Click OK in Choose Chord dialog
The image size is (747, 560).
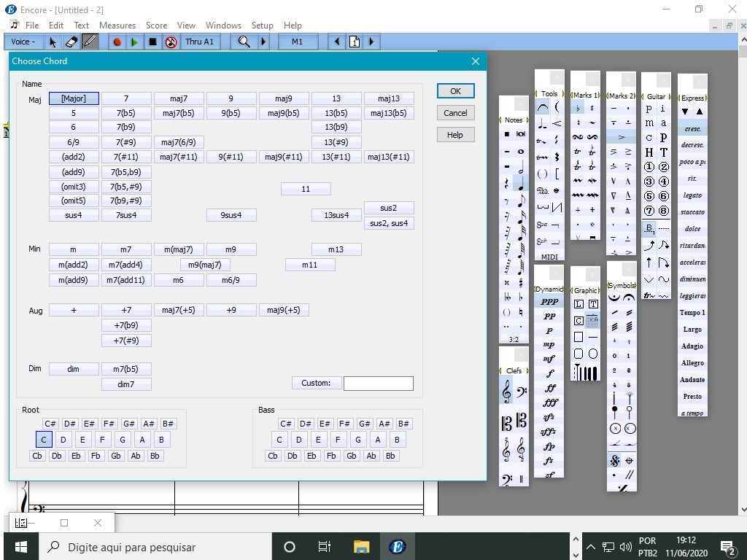click(455, 91)
